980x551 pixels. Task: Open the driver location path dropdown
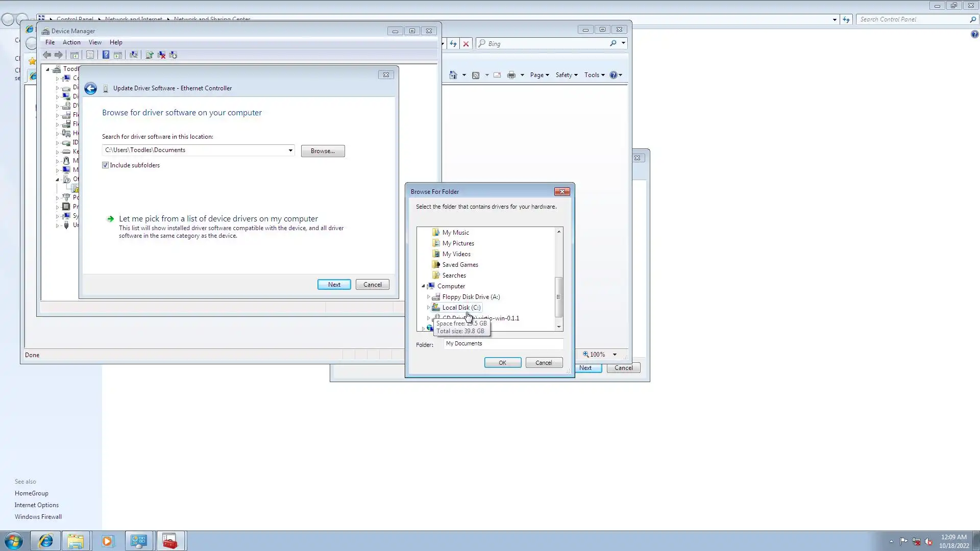pos(290,150)
